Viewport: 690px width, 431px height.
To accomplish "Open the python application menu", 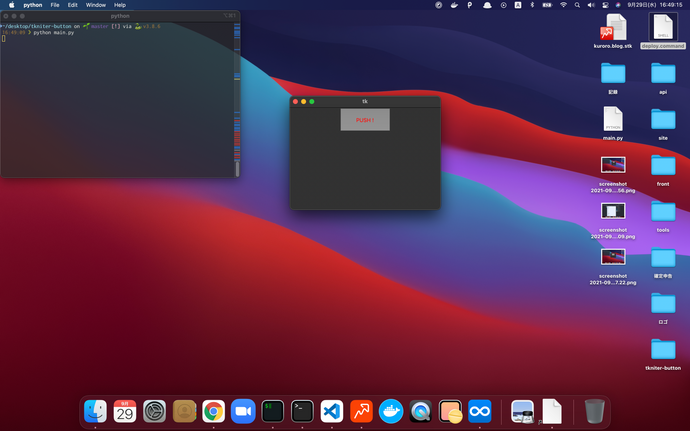I will point(33,5).
